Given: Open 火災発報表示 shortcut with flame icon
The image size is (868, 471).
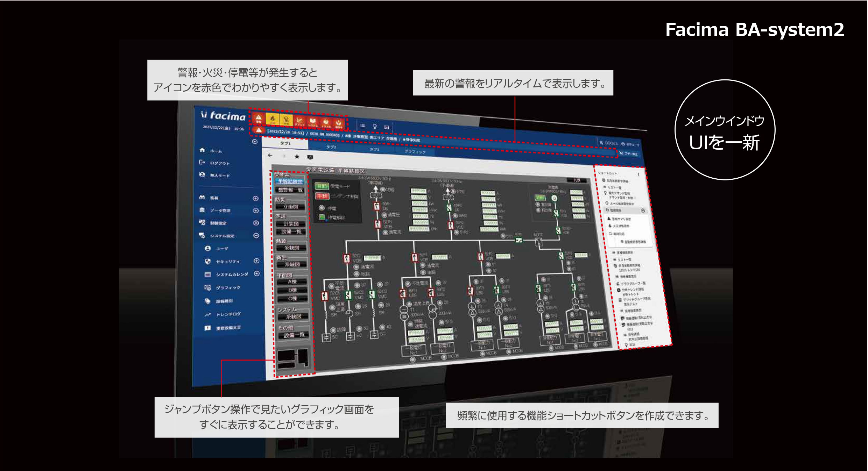Looking at the screenshot, I should (619, 226).
